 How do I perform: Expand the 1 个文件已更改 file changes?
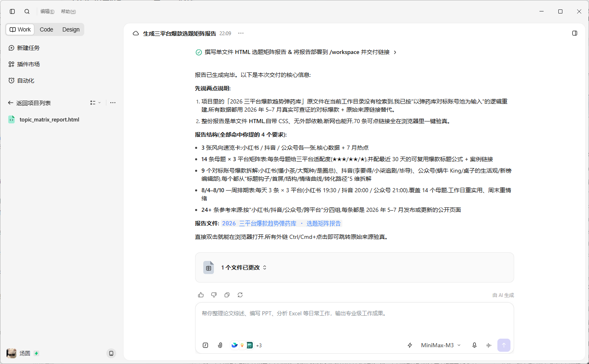[244, 267]
